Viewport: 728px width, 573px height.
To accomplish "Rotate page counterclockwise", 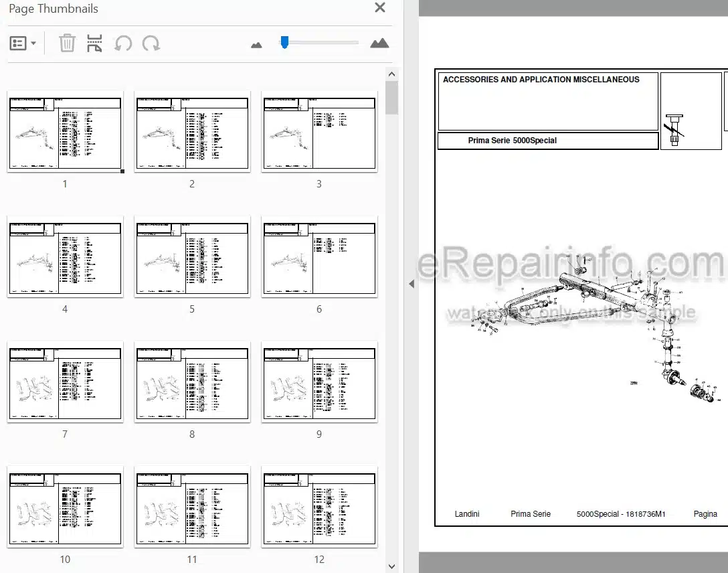I will 123,44.
